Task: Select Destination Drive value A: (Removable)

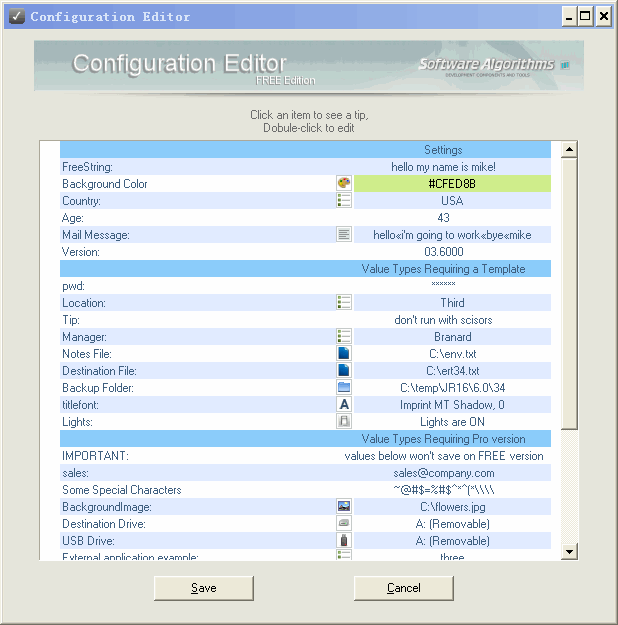Action: (453, 524)
